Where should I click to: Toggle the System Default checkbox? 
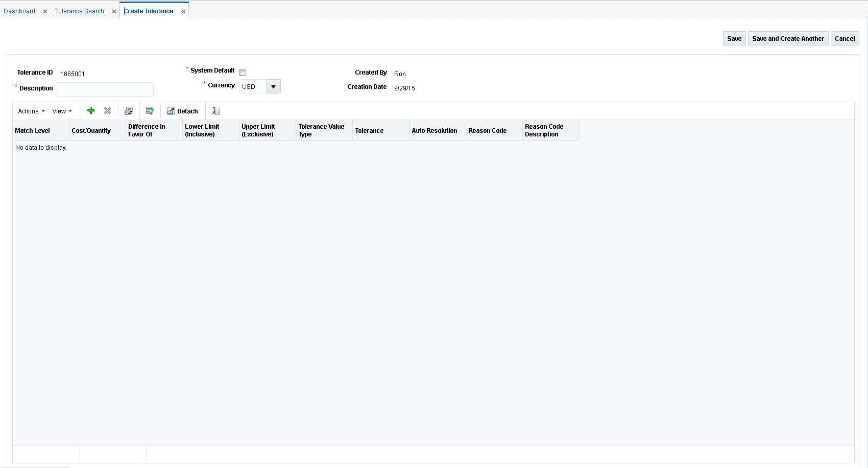click(243, 73)
